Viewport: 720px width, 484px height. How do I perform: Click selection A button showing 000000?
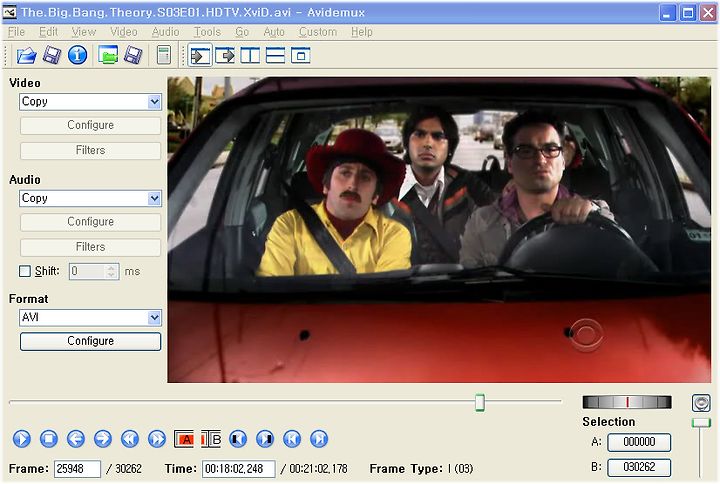(639, 442)
